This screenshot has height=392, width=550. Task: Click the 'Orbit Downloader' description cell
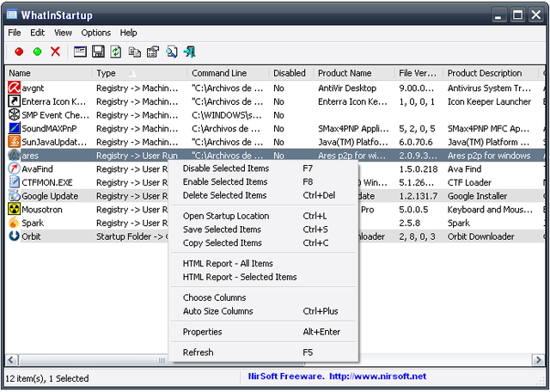(481, 236)
